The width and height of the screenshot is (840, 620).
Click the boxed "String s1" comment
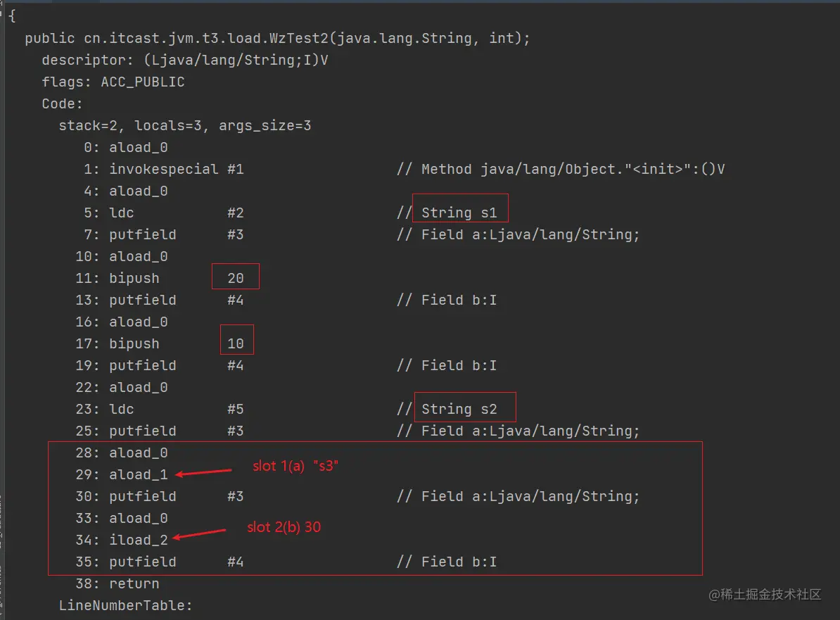coord(459,213)
